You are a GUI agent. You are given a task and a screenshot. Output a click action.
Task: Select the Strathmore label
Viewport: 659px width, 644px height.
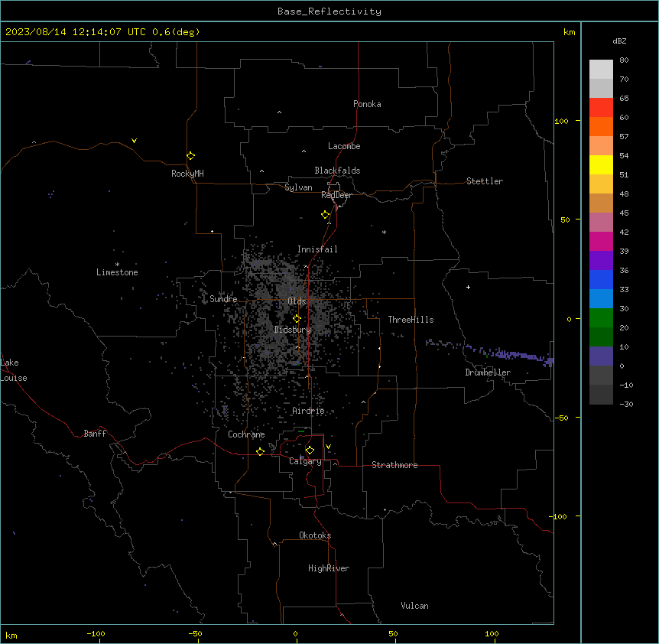[x=394, y=465]
